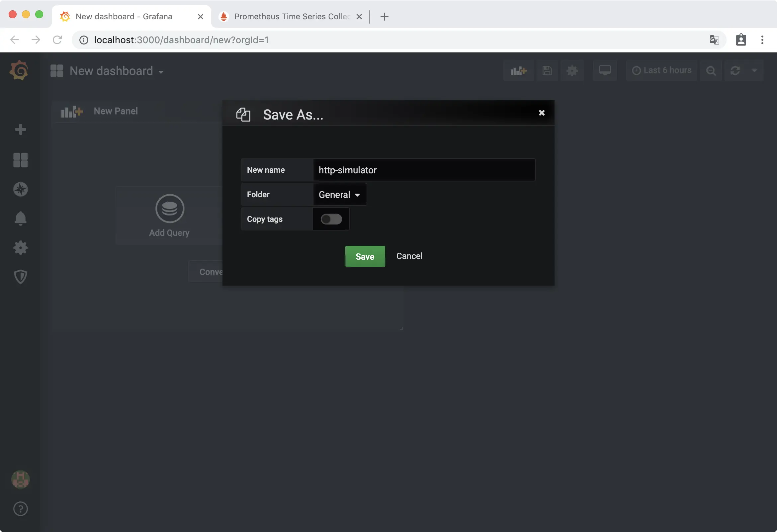Open the Folder General dropdown
The width and height of the screenshot is (777, 532).
pyautogui.click(x=340, y=195)
